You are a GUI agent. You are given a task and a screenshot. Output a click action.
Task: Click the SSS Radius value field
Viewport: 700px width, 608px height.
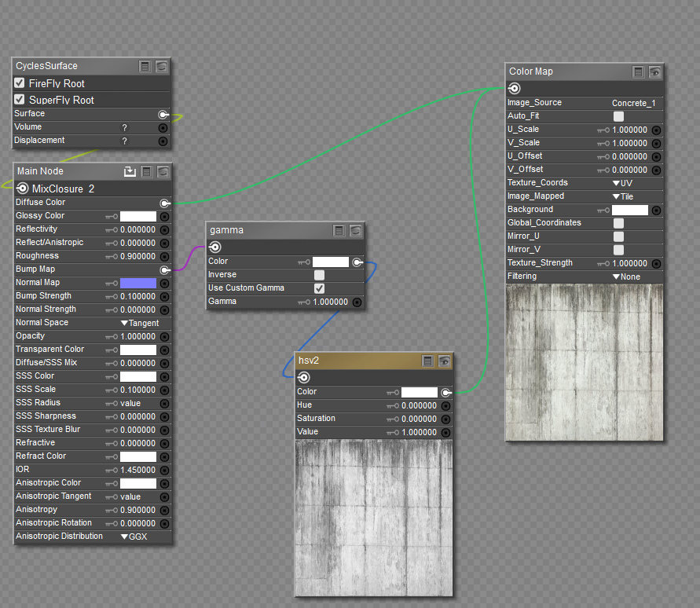130,403
